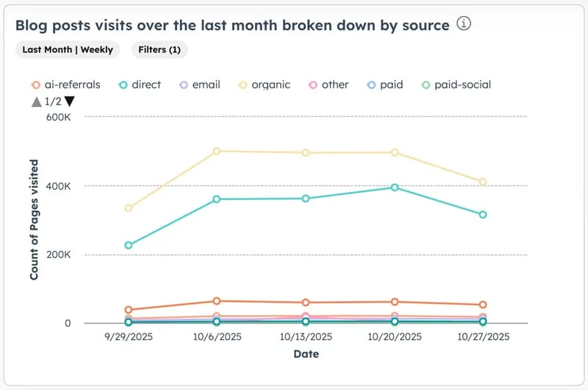Image resolution: width=588 pixels, height=390 pixels.
Task: Toggle the paid-social legend series
Action: (456, 85)
